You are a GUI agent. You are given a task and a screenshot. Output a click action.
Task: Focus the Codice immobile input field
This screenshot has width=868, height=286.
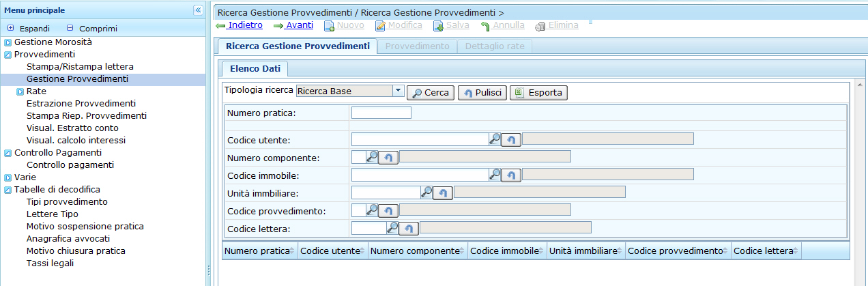(x=420, y=175)
